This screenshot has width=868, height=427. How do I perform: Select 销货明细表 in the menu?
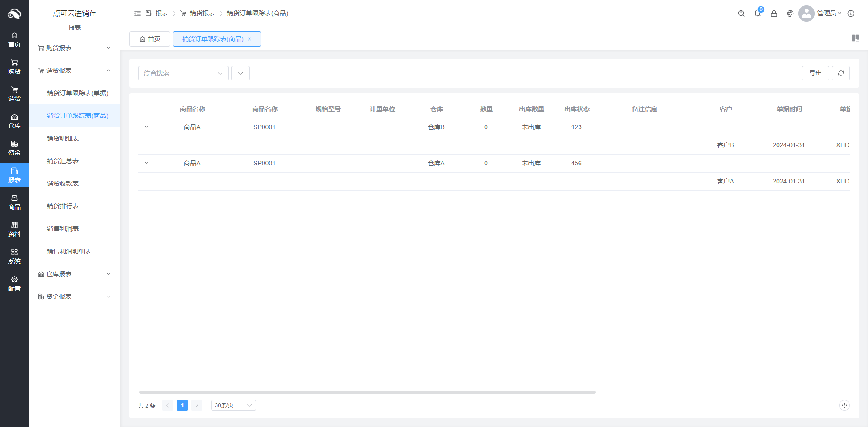(x=63, y=138)
